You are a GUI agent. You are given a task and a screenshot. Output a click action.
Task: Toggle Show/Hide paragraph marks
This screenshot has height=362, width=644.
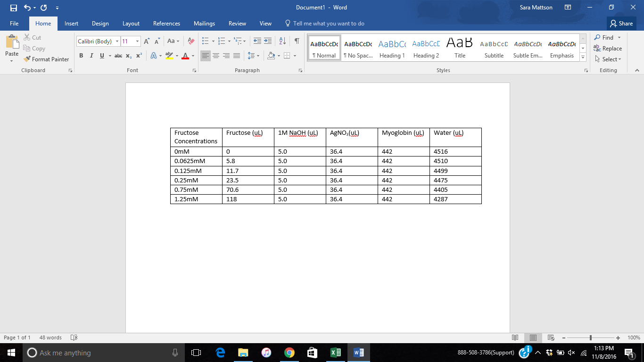click(297, 41)
